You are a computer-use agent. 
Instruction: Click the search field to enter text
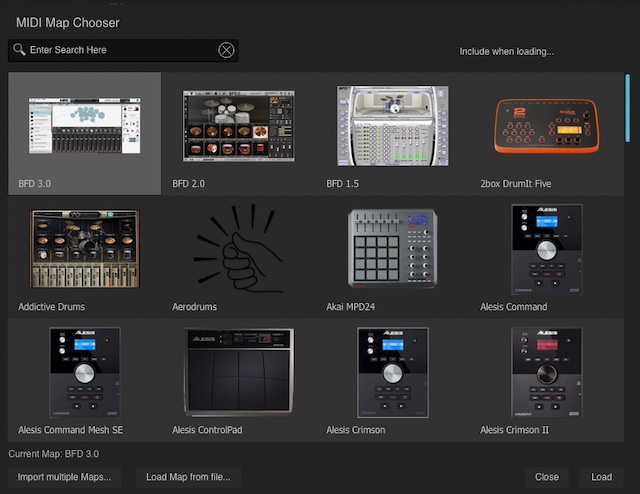point(120,50)
